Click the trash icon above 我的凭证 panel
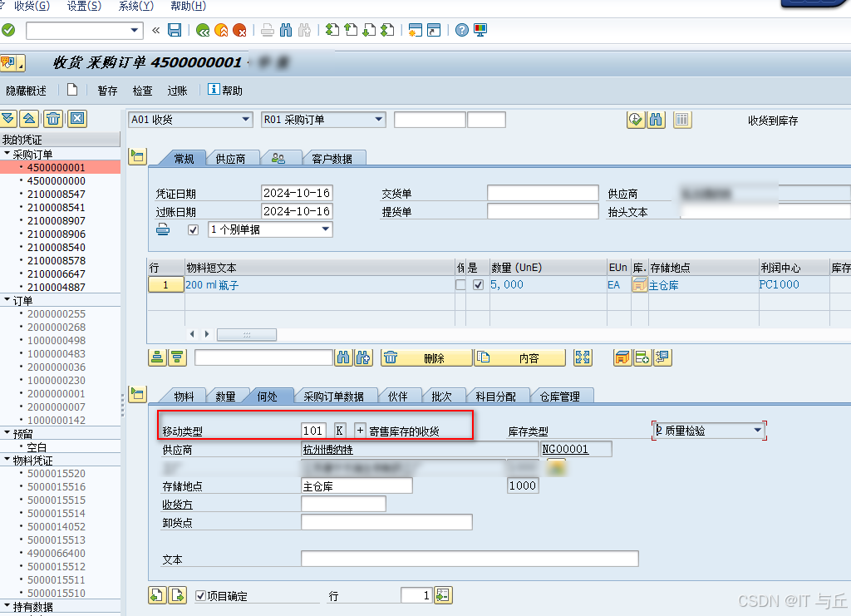The image size is (851, 616). pyautogui.click(x=52, y=119)
